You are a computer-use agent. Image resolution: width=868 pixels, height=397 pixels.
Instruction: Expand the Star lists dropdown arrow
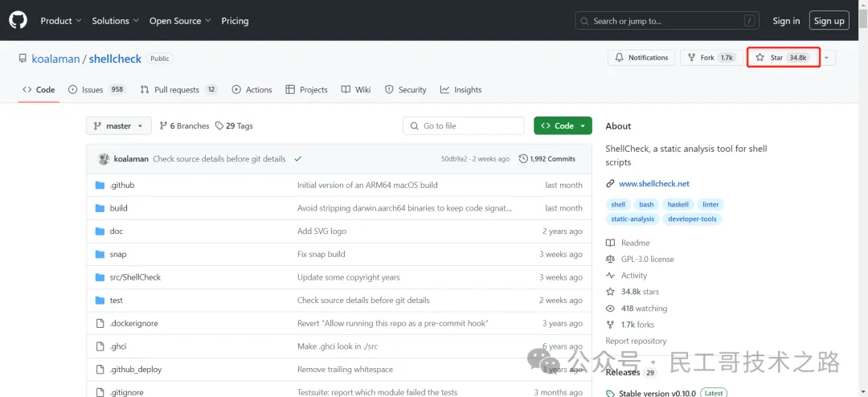828,58
